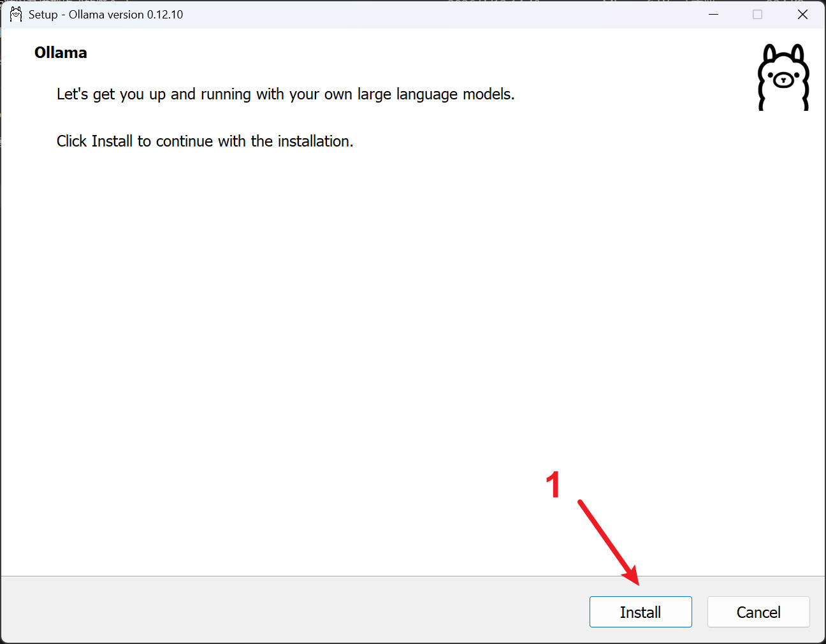Click the disabled maximize button
Screen dimensions: 826x644
757,14
